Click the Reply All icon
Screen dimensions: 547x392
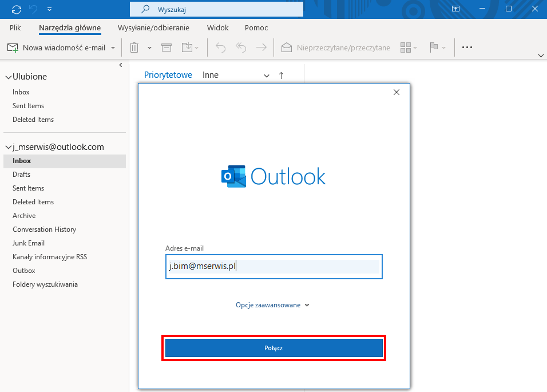coord(241,47)
